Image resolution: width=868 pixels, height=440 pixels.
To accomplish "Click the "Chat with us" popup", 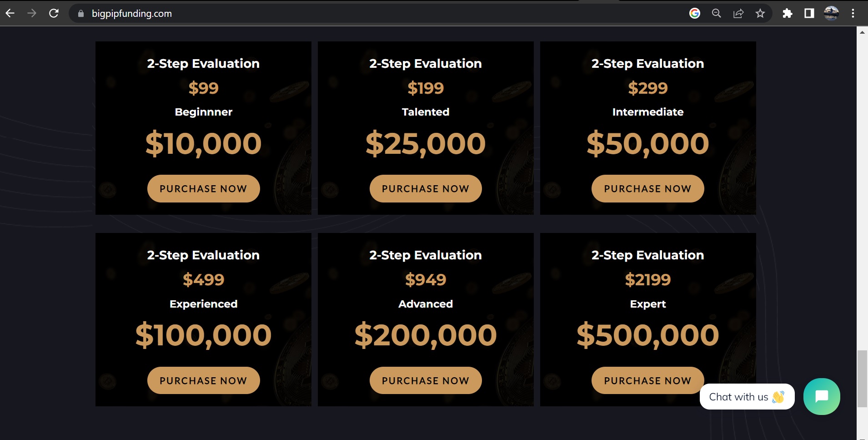I will [x=747, y=397].
